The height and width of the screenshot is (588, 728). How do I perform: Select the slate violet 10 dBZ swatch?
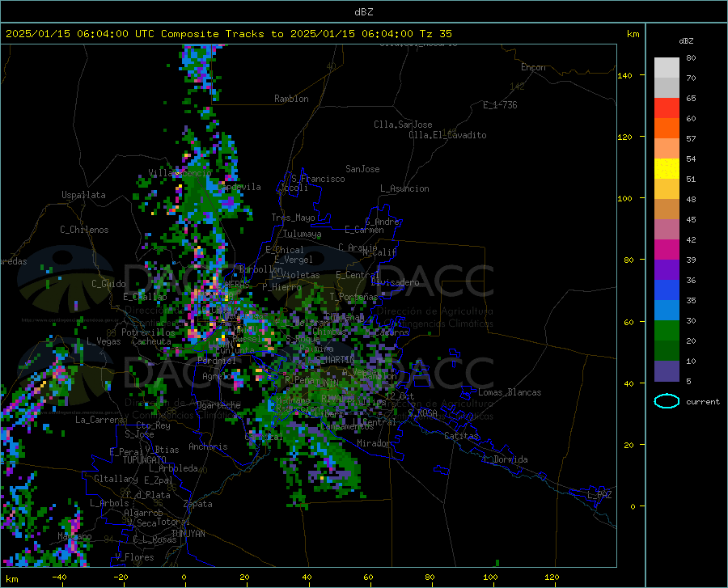[667, 371]
